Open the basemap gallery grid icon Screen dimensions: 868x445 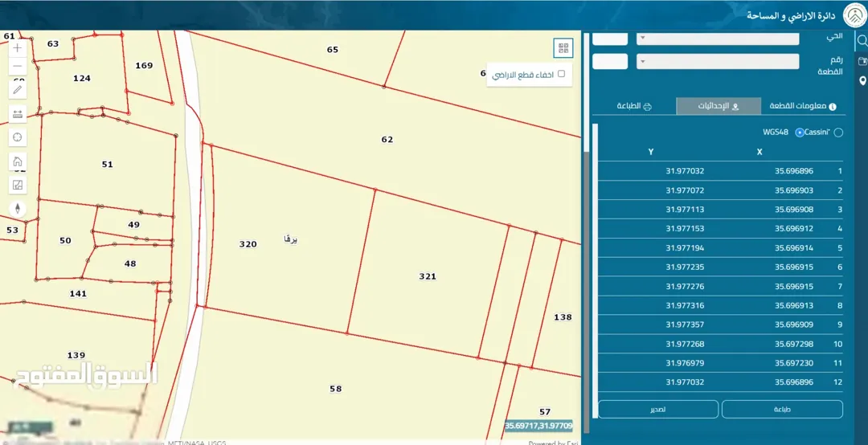pyautogui.click(x=563, y=48)
